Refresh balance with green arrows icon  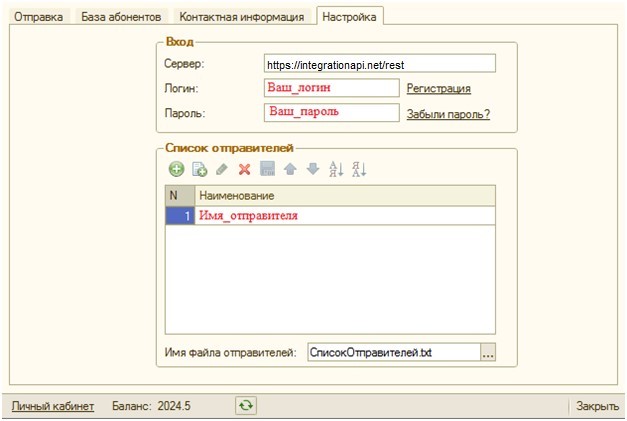[x=246, y=406]
